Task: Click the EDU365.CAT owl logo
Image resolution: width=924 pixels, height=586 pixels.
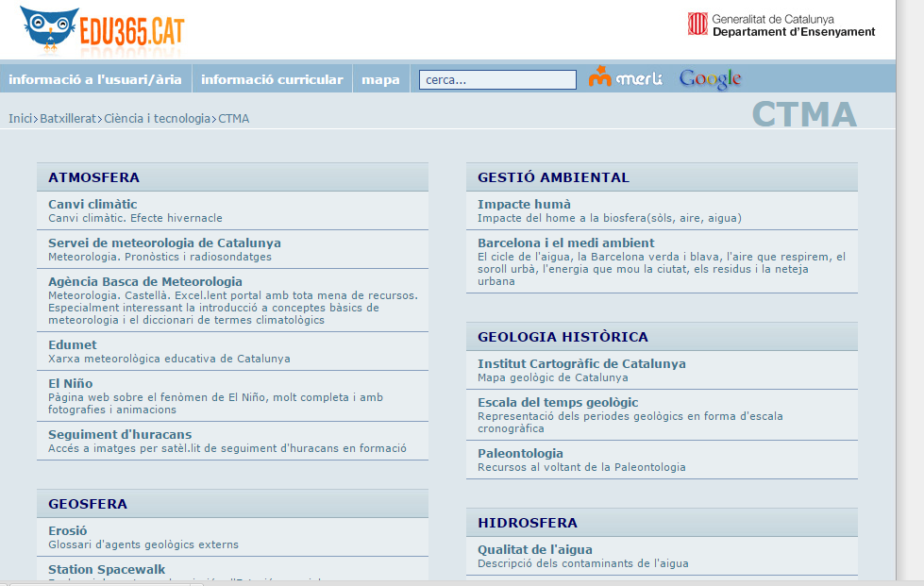Action: pos(102,29)
